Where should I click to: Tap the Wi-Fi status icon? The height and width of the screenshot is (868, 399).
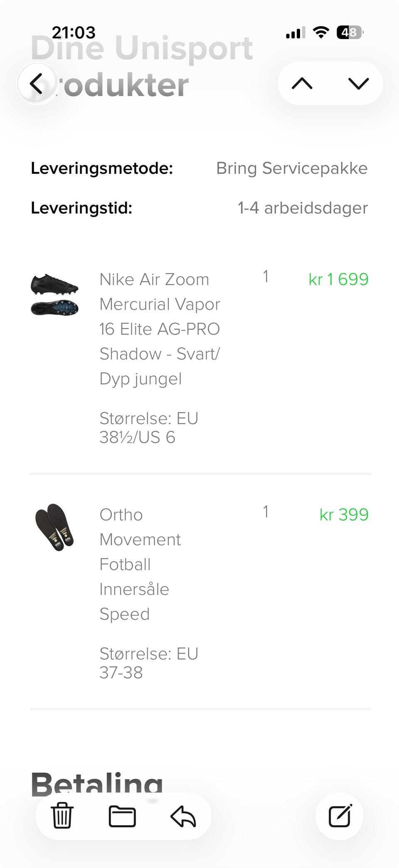click(320, 32)
